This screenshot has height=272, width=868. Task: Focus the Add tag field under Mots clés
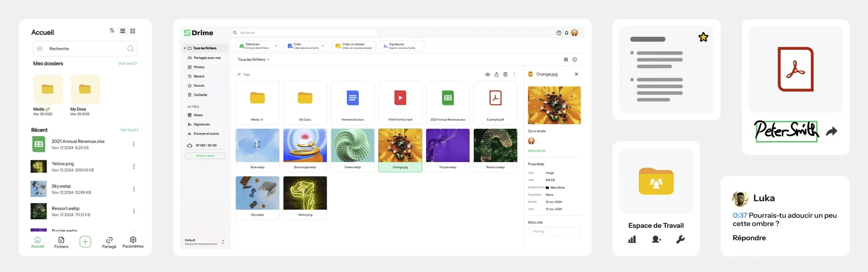coord(554,231)
